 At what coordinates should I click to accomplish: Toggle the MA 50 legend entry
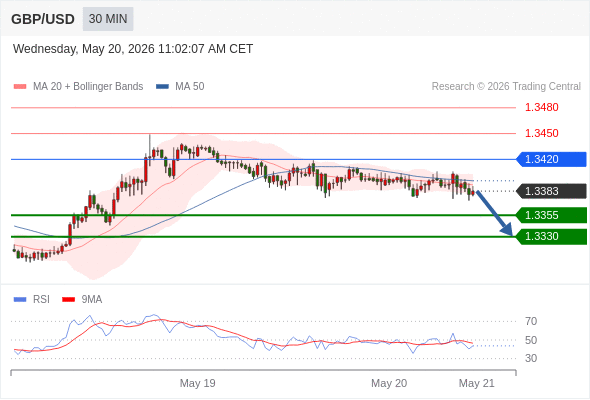pos(180,87)
